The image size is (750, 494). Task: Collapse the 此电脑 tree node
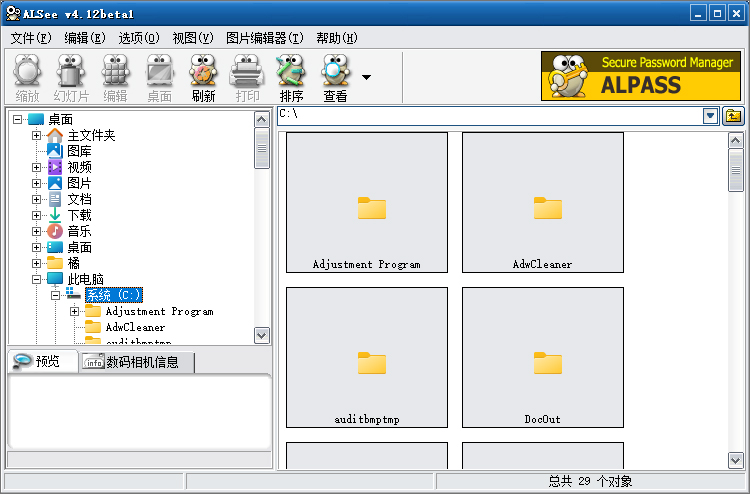pos(36,279)
